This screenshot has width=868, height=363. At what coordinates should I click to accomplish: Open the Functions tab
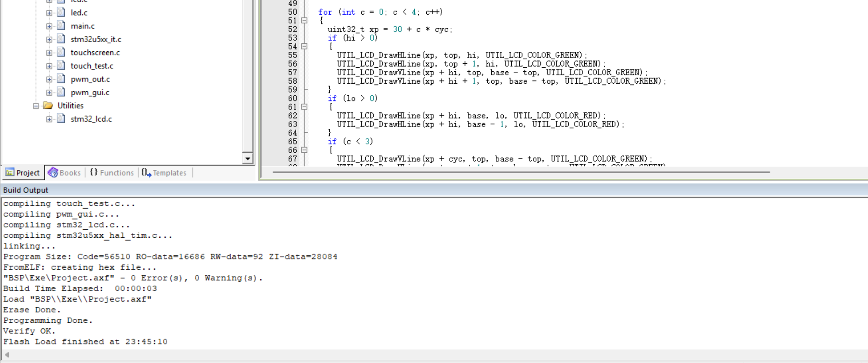click(112, 173)
